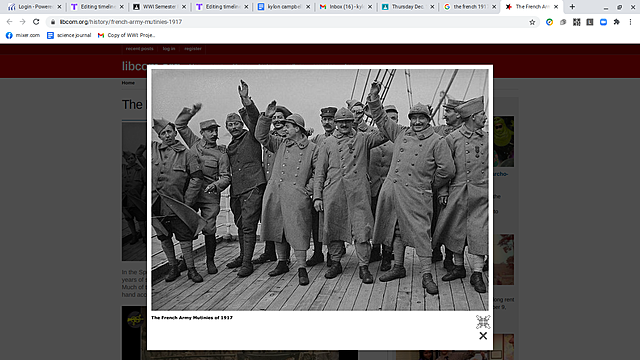Click the extension icon with letter L
The width and height of the screenshot is (640, 360).
coord(590,22)
